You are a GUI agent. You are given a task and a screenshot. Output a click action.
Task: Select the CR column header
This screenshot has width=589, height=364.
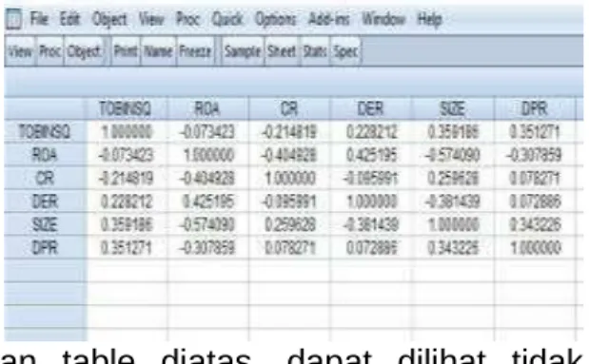[289, 109]
